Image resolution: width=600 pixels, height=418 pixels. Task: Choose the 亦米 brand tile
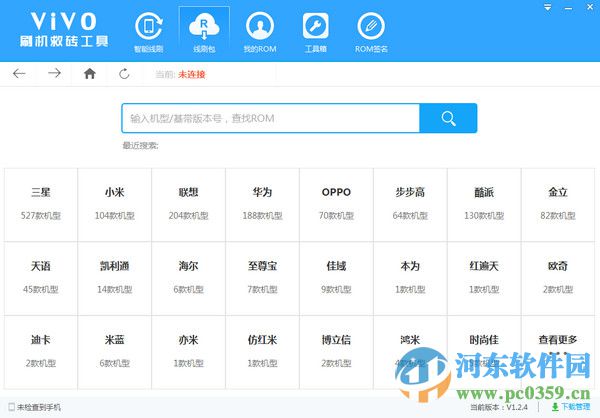(x=188, y=353)
